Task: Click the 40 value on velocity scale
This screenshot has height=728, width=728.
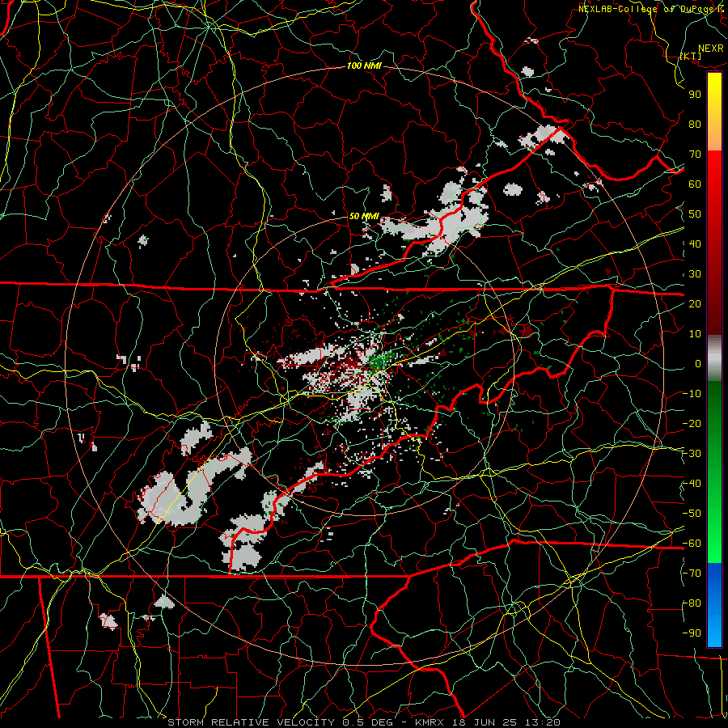Action: click(x=695, y=243)
